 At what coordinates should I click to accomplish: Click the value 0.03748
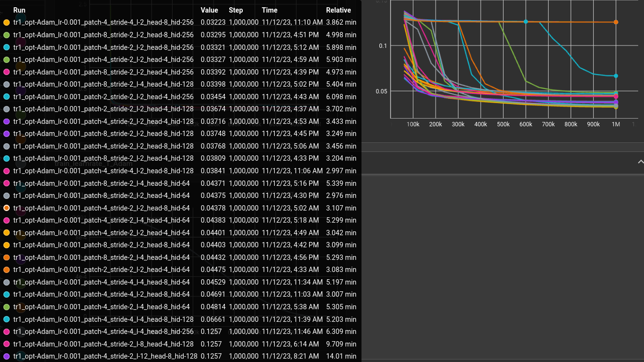pos(213,134)
